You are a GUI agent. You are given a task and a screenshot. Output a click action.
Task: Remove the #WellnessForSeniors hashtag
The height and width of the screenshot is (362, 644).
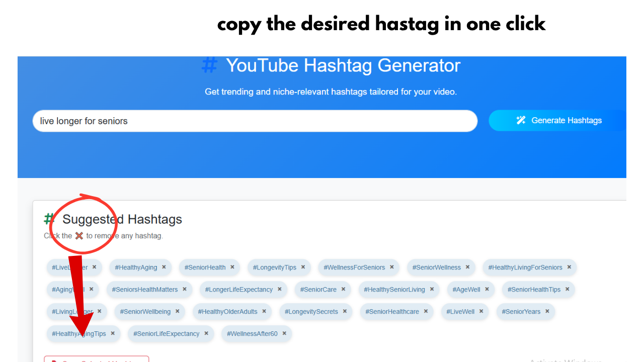(x=392, y=267)
